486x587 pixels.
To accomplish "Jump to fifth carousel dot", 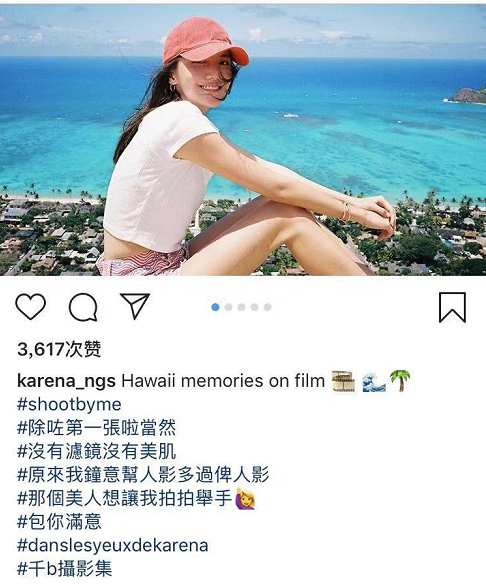I will coord(267,307).
